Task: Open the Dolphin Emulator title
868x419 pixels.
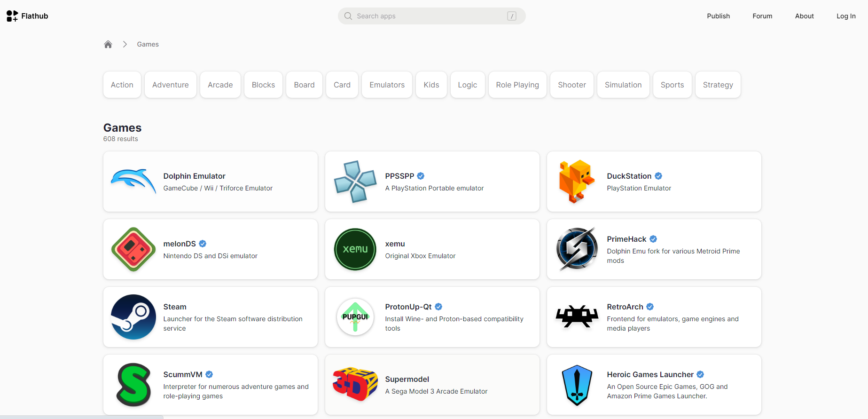Action: 195,176
